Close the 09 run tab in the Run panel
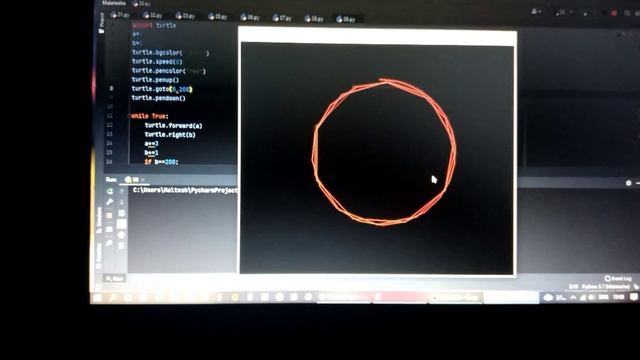The width and height of the screenshot is (640, 360). 143,180
